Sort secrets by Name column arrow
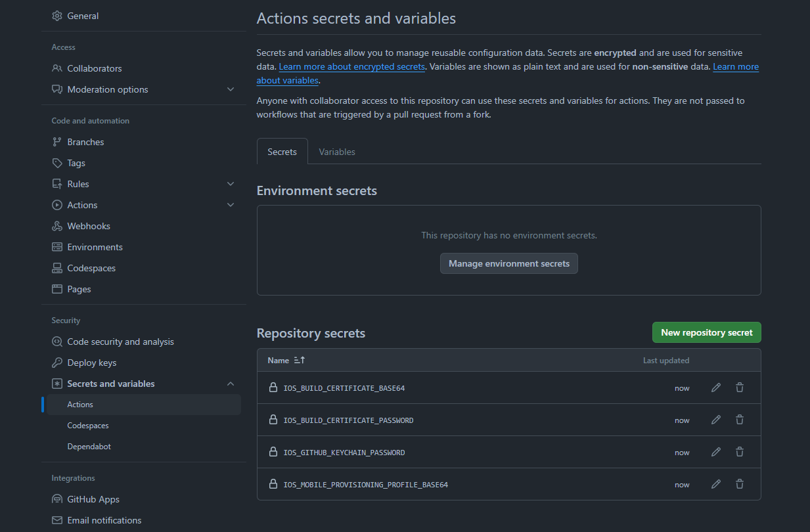The width and height of the screenshot is (810, 532). [300, 360]
